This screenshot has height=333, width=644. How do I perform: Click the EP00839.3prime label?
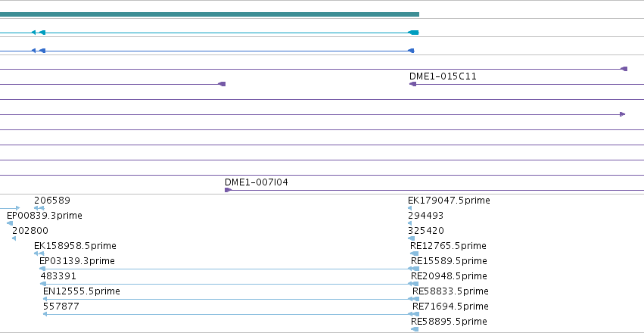tap(45, 216)
